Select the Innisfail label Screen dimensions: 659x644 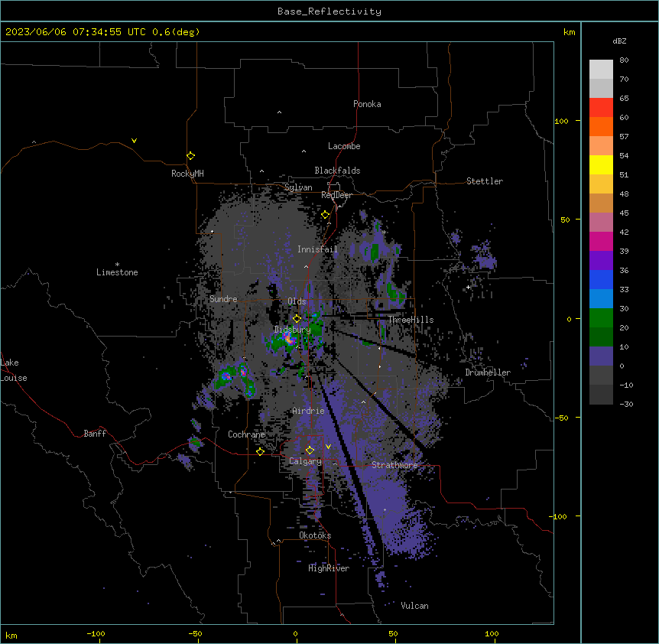click(317, 249)
